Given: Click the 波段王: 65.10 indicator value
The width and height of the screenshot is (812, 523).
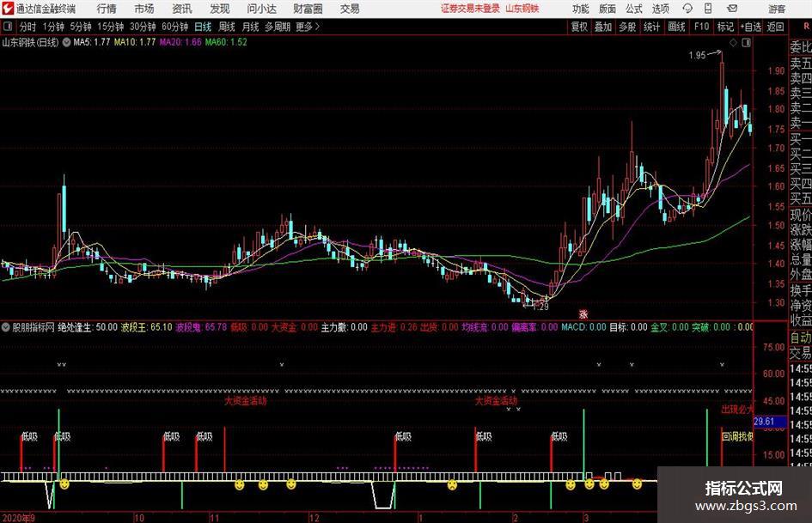Looking at the screenshot, I should (x=147, y=327).
